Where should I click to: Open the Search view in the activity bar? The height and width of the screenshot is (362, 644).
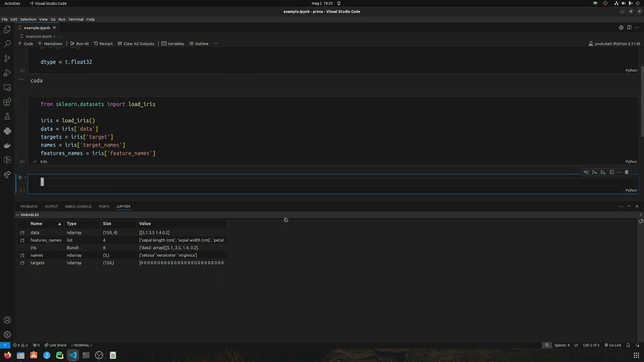click(7, 44)
